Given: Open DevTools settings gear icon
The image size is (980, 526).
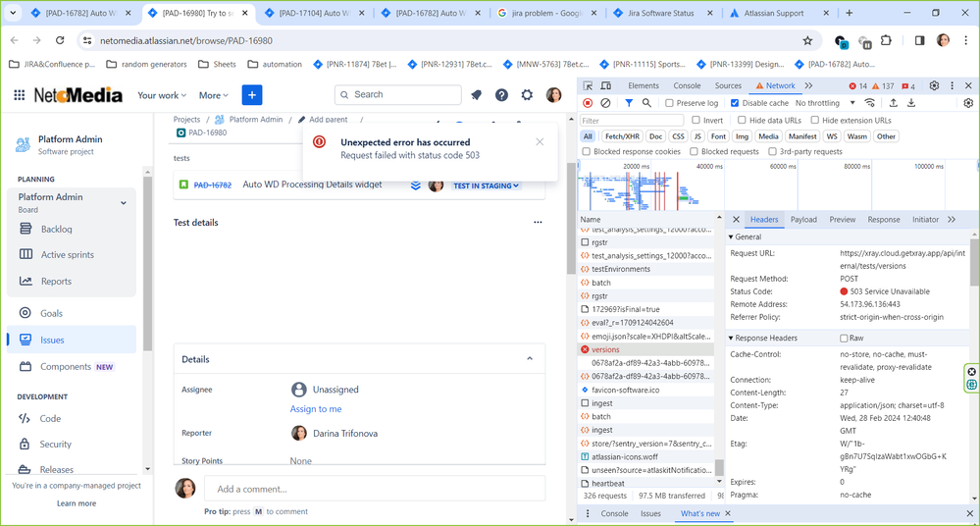Looking at the screenshot, I should 934,85.
